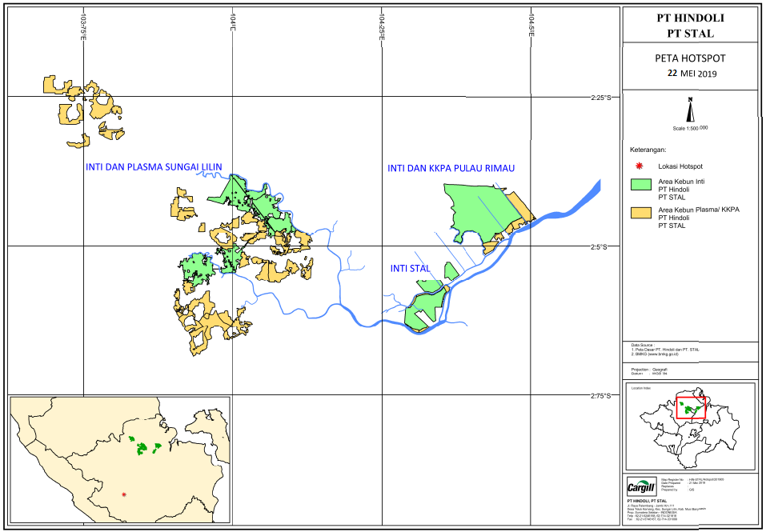The width and height of the screenshot is (766, 532).
Task: Select the large green Pulau Rimau plantation area
Action: 479,210
